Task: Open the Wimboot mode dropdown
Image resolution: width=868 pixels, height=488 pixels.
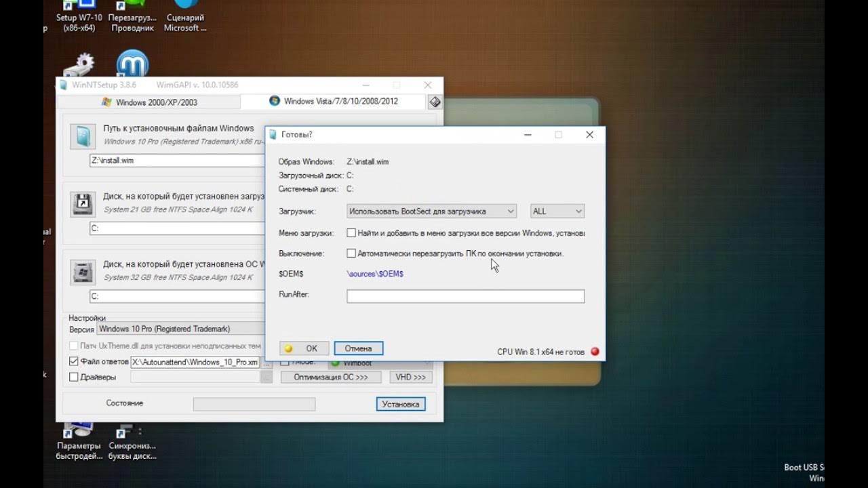Action: click(x=380, y=363)
